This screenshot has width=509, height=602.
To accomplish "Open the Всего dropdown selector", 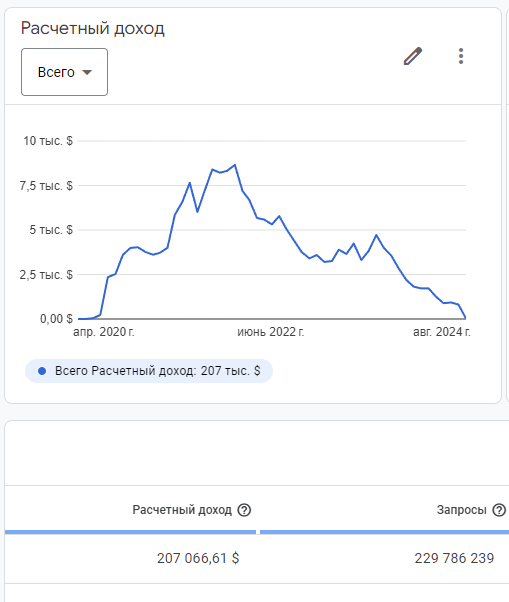I will (64, 72).
